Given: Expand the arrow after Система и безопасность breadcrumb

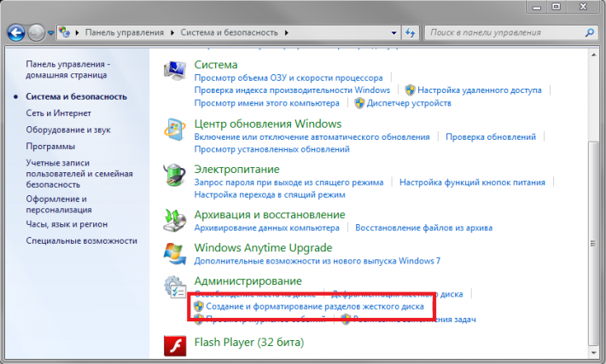Looking at the screenshot, I should coord(287,32).
